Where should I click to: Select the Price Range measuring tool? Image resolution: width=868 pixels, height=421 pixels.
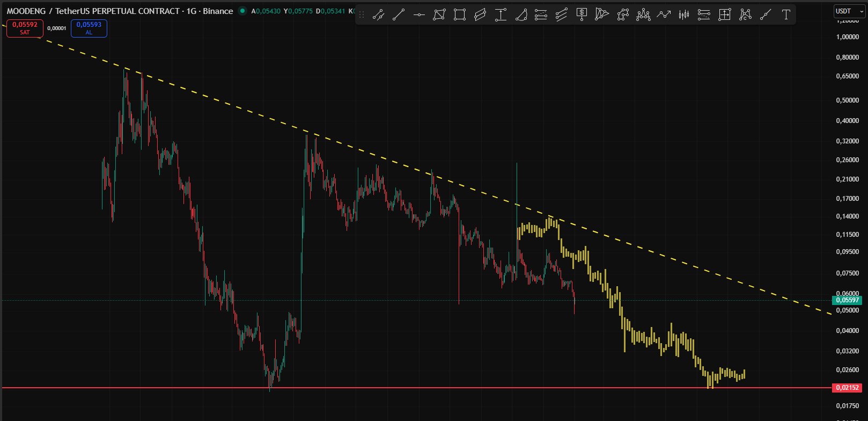coord(501,15)
